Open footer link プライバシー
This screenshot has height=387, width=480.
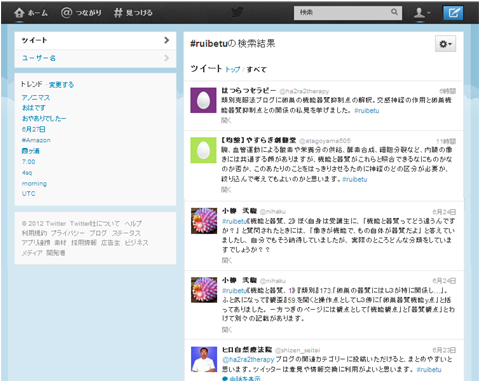click(x=68, y=233)
